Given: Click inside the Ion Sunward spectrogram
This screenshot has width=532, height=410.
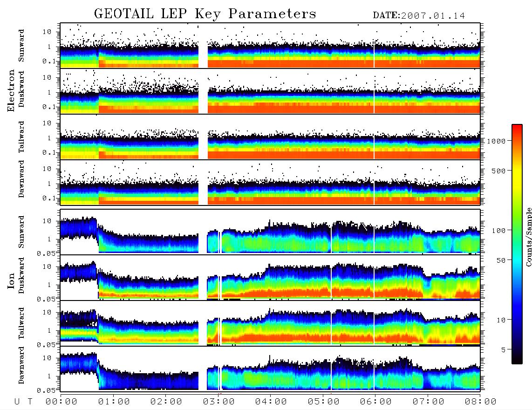Looking at the screenshot, I should 270,232.
